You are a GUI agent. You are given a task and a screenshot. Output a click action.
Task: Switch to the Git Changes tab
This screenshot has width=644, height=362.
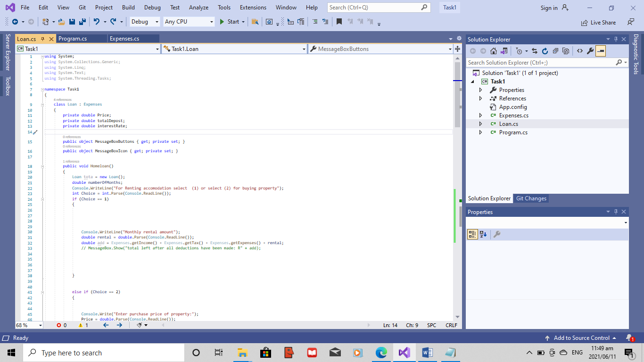pyautogui.click(x=531, y=198)
